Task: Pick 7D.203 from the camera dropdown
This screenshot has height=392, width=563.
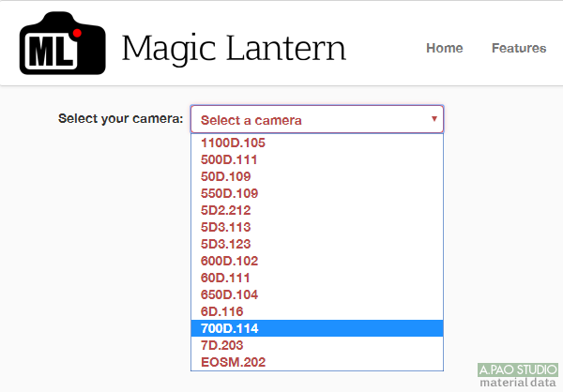Action: pos(221,345)
